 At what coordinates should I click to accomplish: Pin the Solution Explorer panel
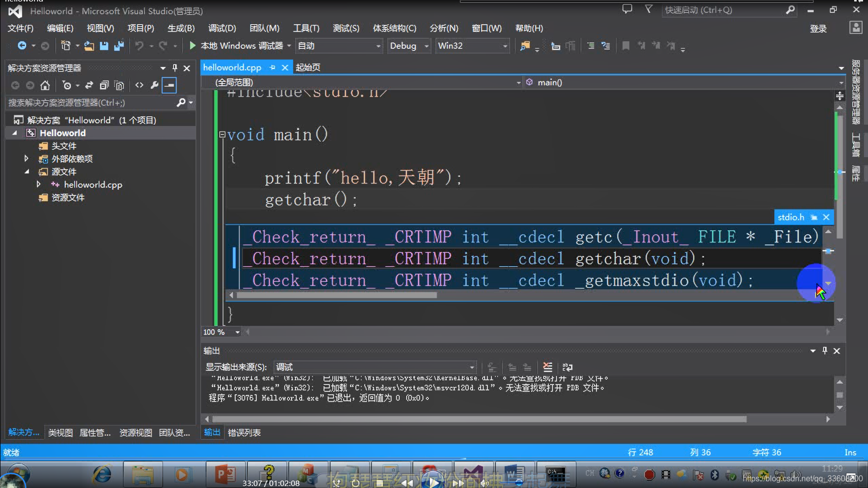click(174, 68)
